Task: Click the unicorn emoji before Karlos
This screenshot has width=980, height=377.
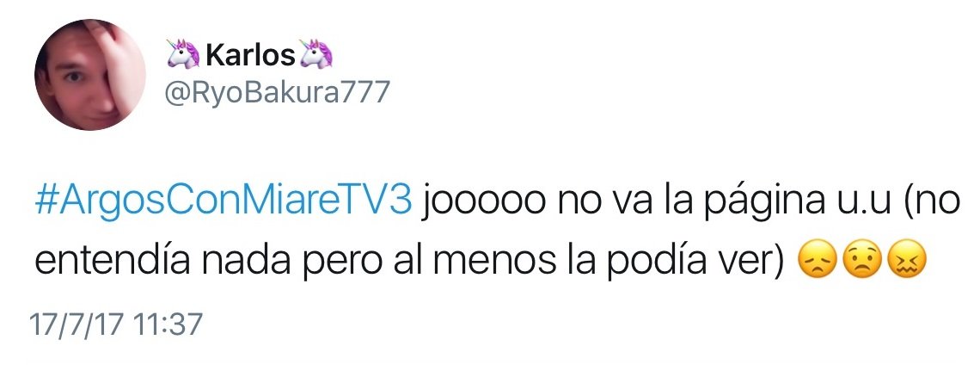Action: [x=183, y=54]
